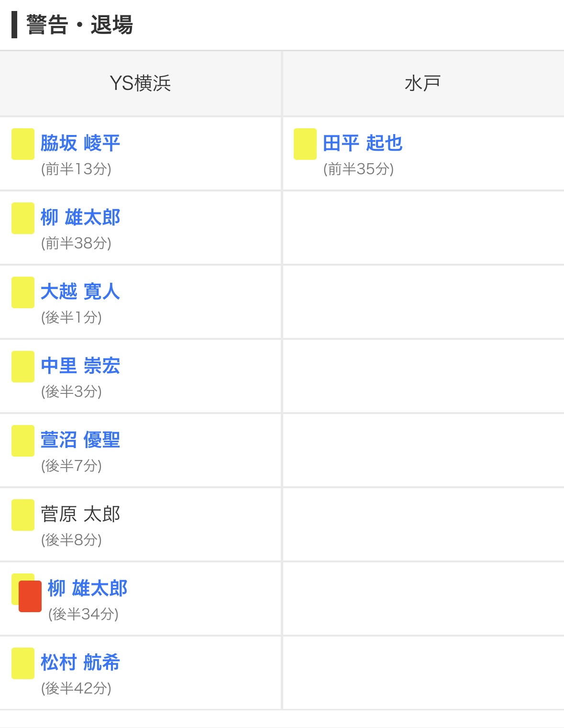This screenshot has height=728, width=564.
Task: Open player link 中里 崇宏
Action: tap(80, 366)
